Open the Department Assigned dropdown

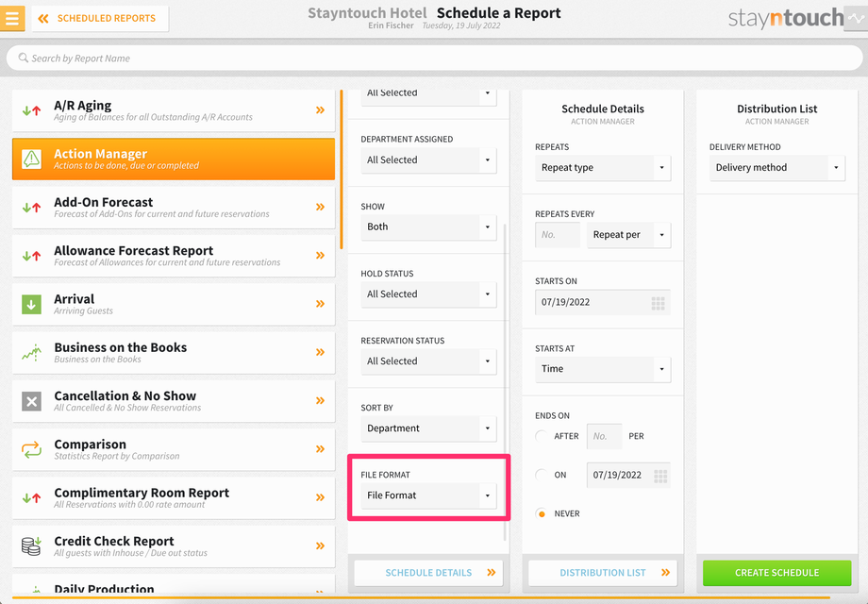pos(428,160)
